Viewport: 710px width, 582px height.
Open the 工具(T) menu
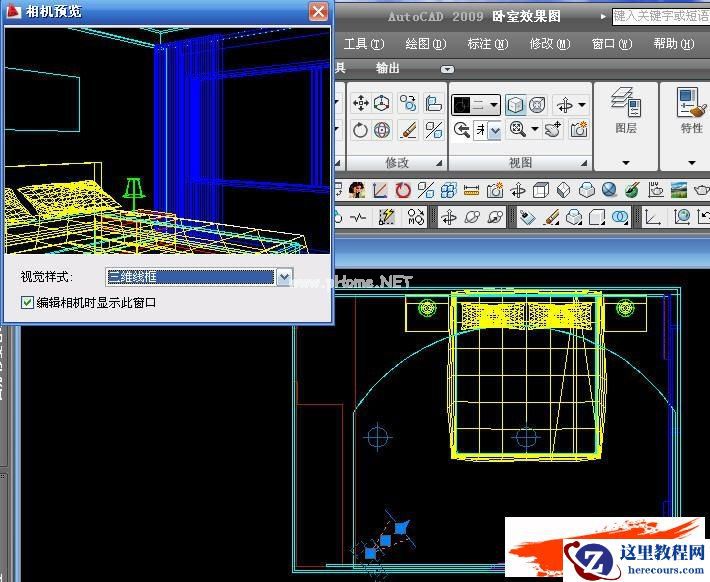pyautogui.click(x=363, y=44)
